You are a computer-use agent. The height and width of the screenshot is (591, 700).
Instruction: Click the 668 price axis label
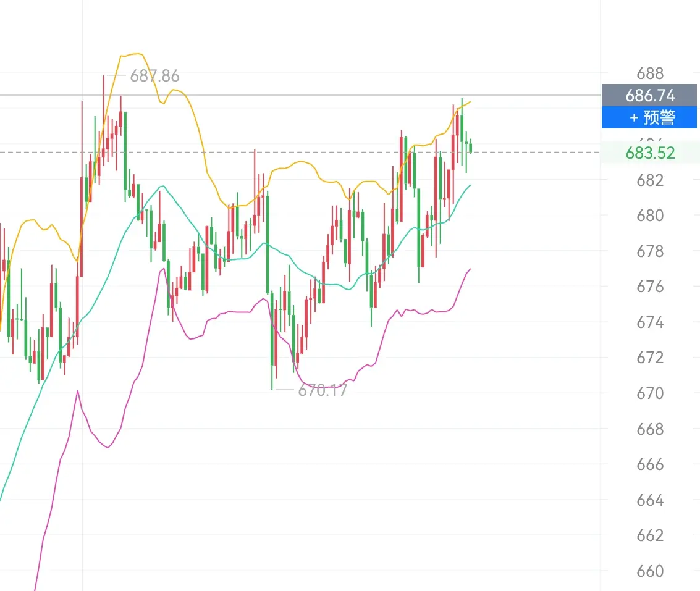tap(650, 429)
